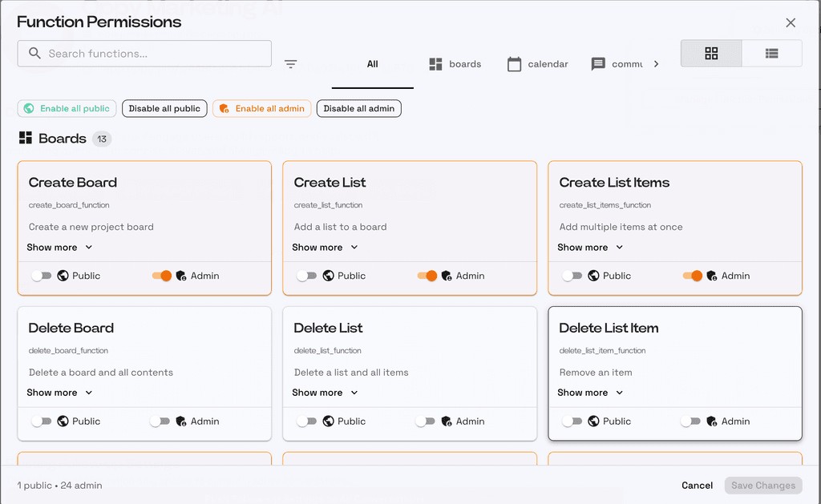Focus the Search functions input field
The height and width of the screenshot is (504, 821).
(x=144, y=54)
